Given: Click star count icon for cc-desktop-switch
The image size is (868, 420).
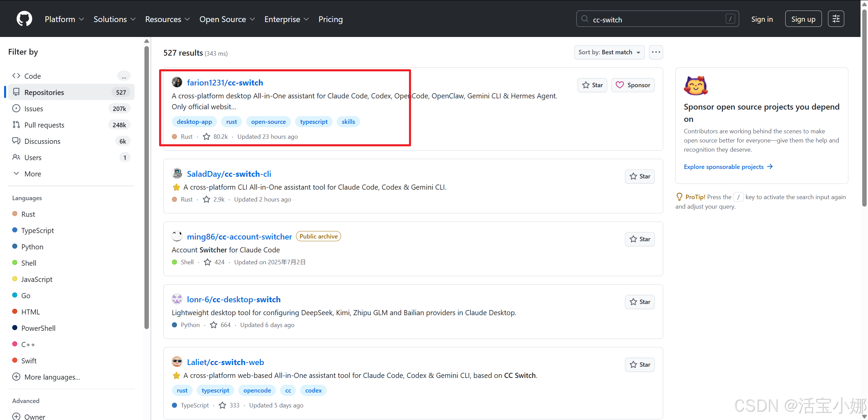Looking at the screenshot, I should pos(214,325).
